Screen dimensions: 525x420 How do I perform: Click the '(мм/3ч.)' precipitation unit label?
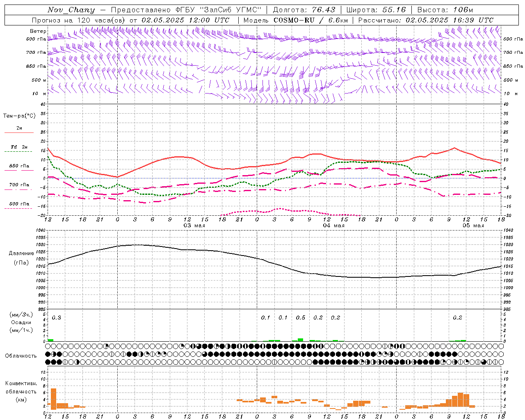tap(21, 315)
